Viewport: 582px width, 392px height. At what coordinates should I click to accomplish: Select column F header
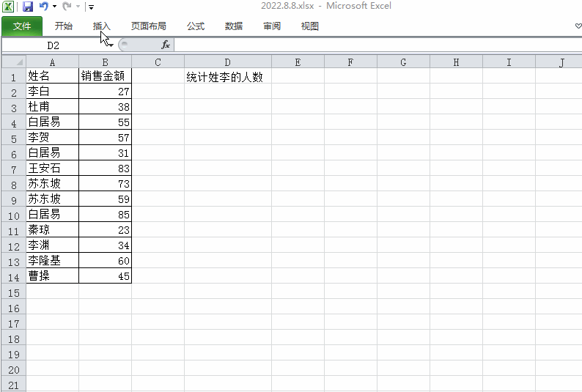click(x=350, y=62)
